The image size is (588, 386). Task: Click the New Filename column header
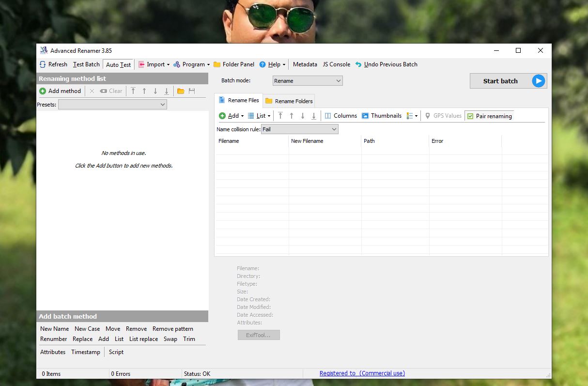325,141
